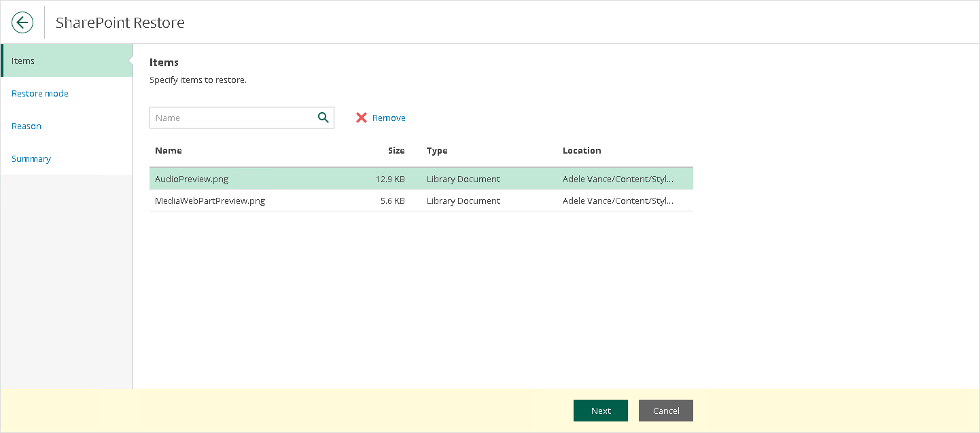
Task: Click Library Document type for AudioPreview.png
Action: tap(463, 179)
